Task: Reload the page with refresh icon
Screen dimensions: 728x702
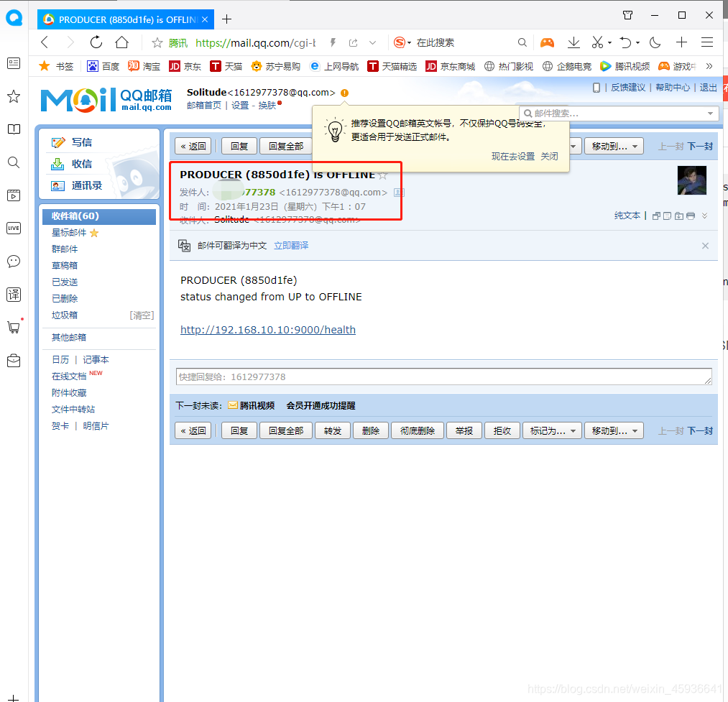Action: point(96,42)
